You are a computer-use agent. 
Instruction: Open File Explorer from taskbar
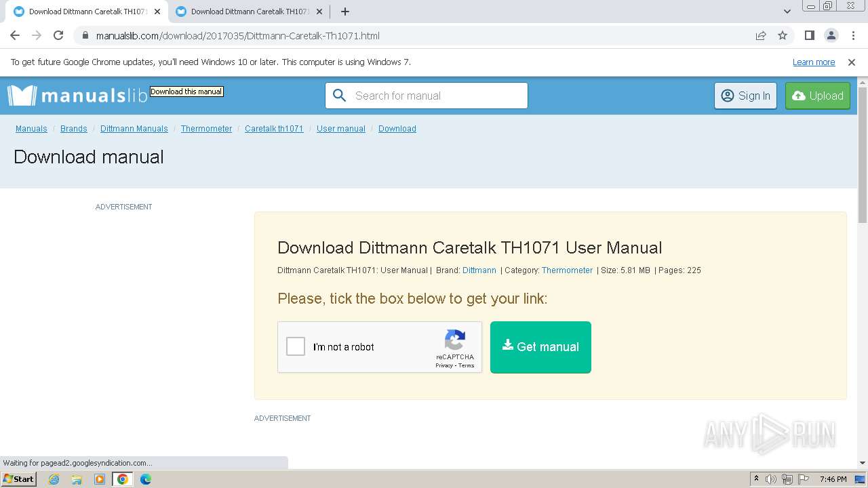pyautogui.click(x=77, y=479)
